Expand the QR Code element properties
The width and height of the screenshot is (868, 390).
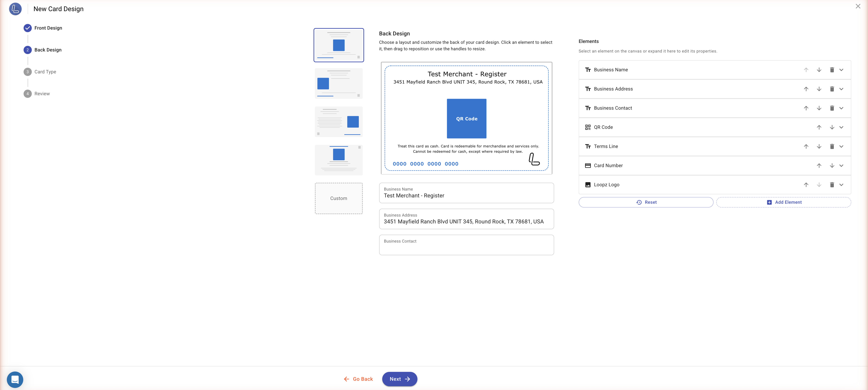pos(841,127)
